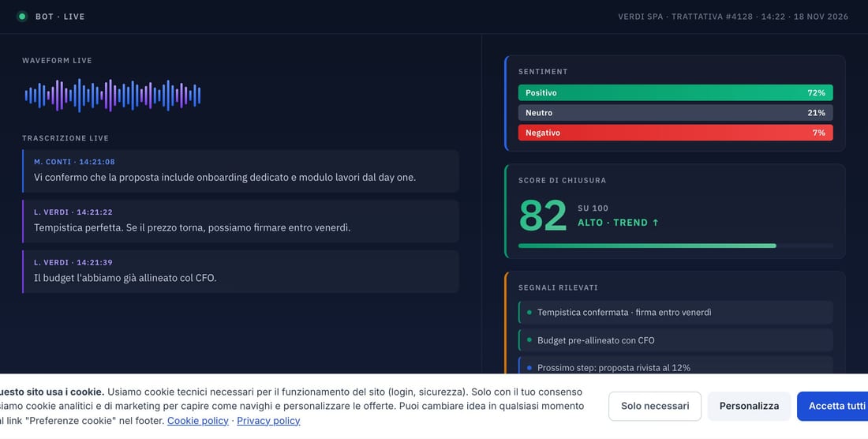Image resolution: width=868 pixels, height=439 pixels.
Task: Click the green live status dot
Action: [22, 17]
